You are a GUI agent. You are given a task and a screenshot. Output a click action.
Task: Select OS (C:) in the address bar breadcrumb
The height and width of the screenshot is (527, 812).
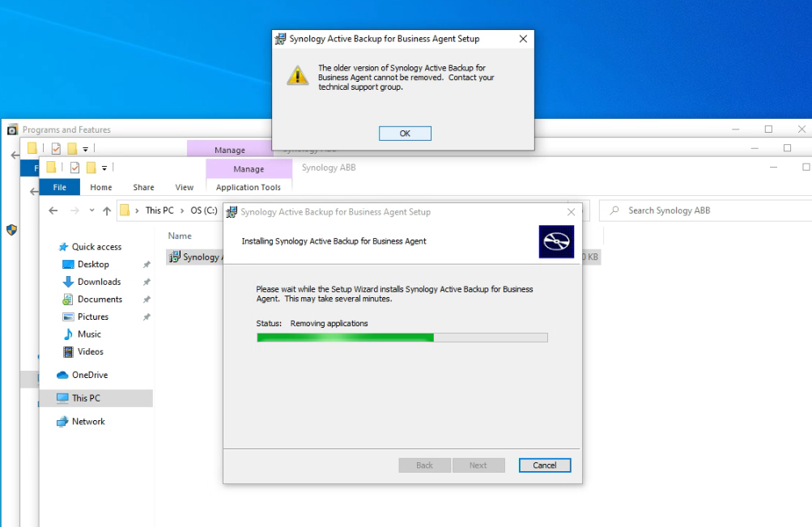click(x=204, y=210)
